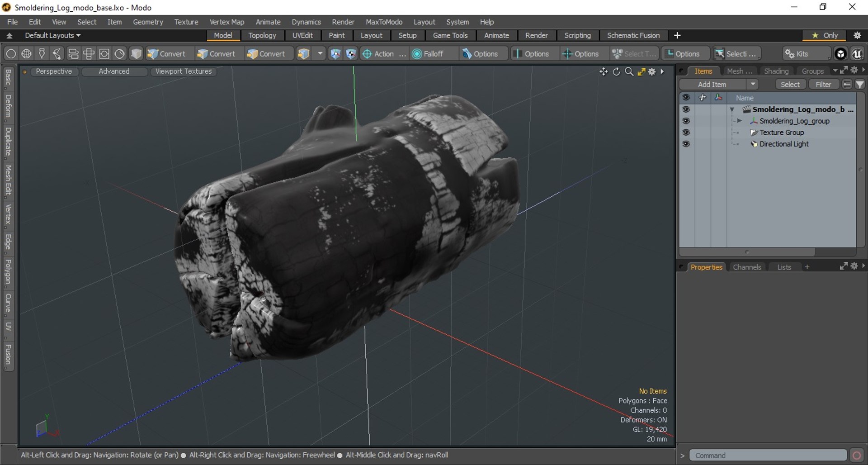Toggle visibility of Texture Group
This screenshot has width=868, height=465.
click(686, 132)
